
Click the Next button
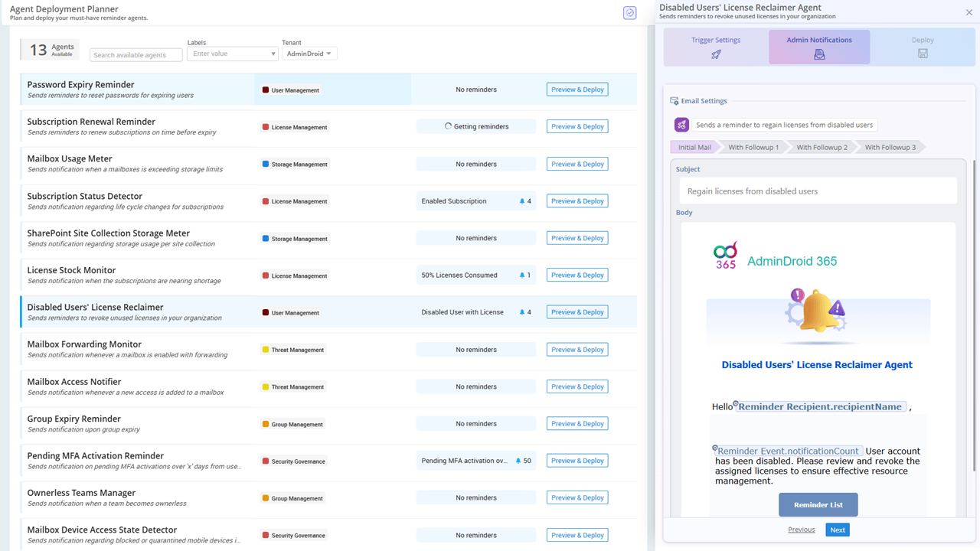(x=838, y=530)
